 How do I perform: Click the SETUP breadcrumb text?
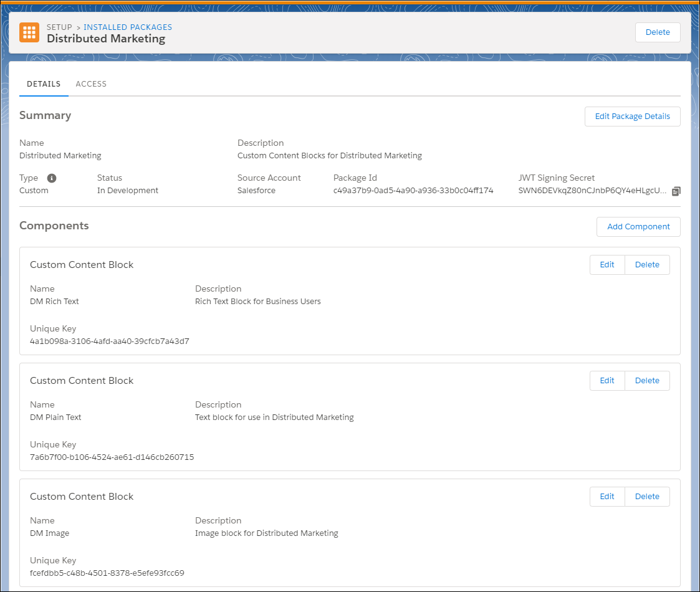(x=59, y=27)
